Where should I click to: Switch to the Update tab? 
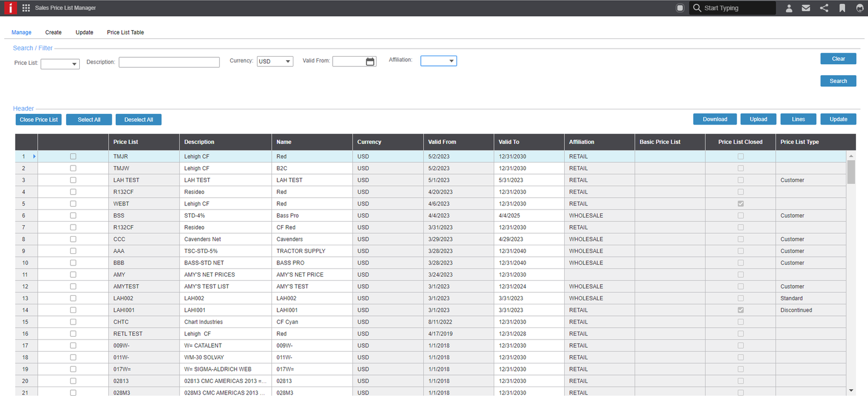pos(84,32)
